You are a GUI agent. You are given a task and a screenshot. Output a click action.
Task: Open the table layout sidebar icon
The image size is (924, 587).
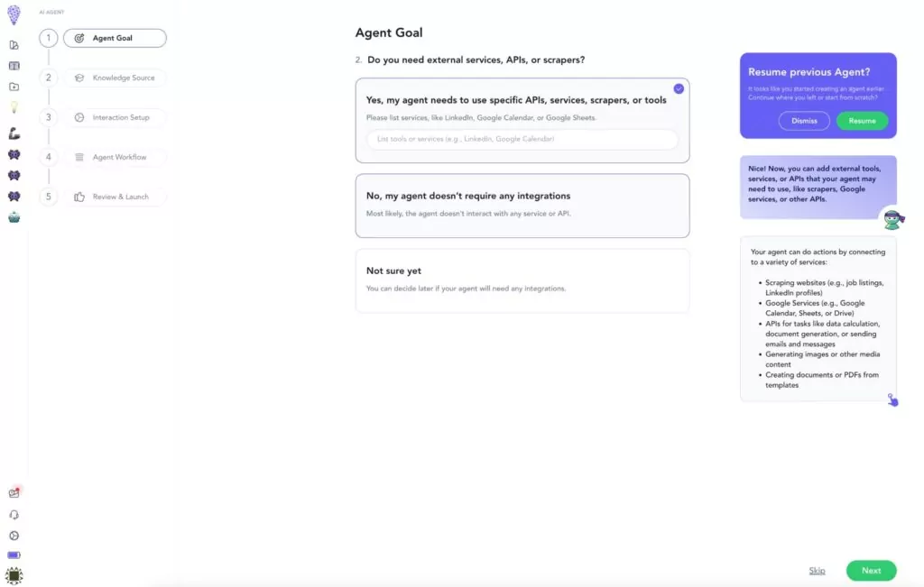[14, 66]
